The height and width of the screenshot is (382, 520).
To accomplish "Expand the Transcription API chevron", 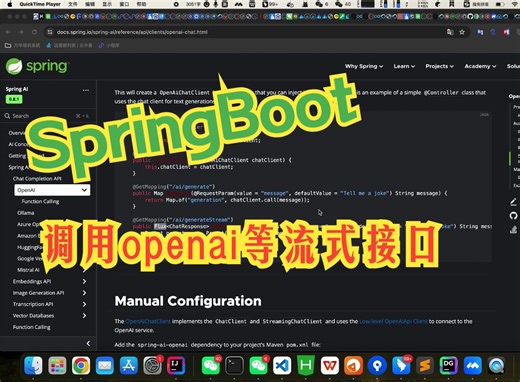I will (x=84, y=304).
